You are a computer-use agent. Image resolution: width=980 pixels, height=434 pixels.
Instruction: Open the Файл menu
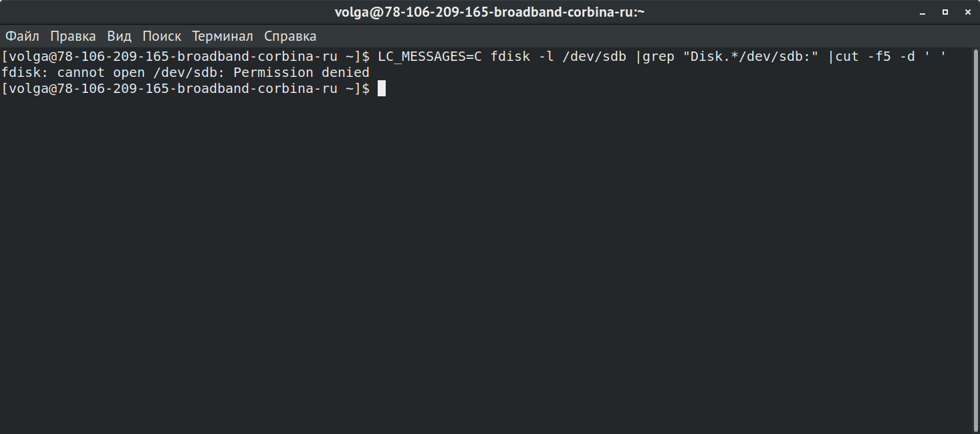[x=23, y=36]
